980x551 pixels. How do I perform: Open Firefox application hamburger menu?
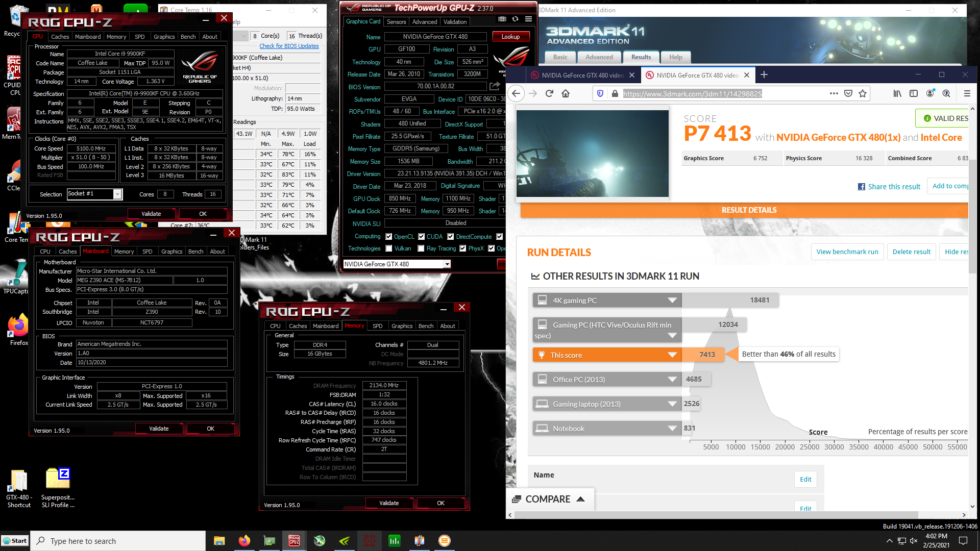point(967,93)
